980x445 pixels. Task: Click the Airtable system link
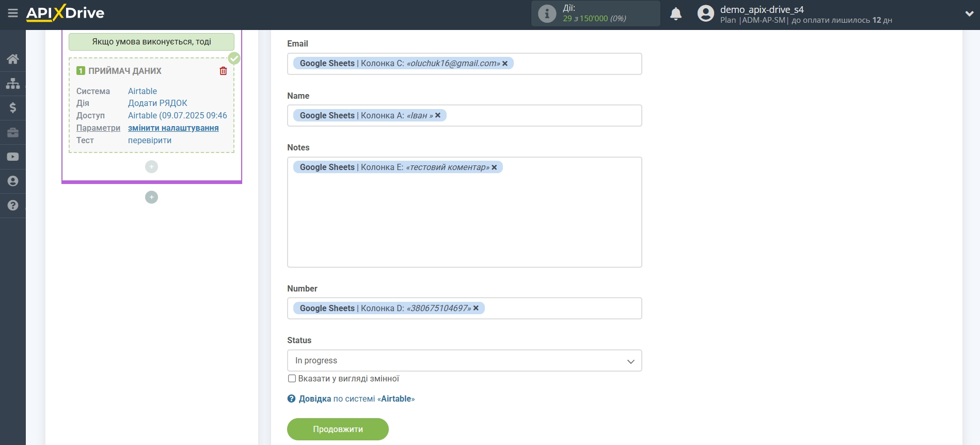pyautogui.click(x=143, y=91)
